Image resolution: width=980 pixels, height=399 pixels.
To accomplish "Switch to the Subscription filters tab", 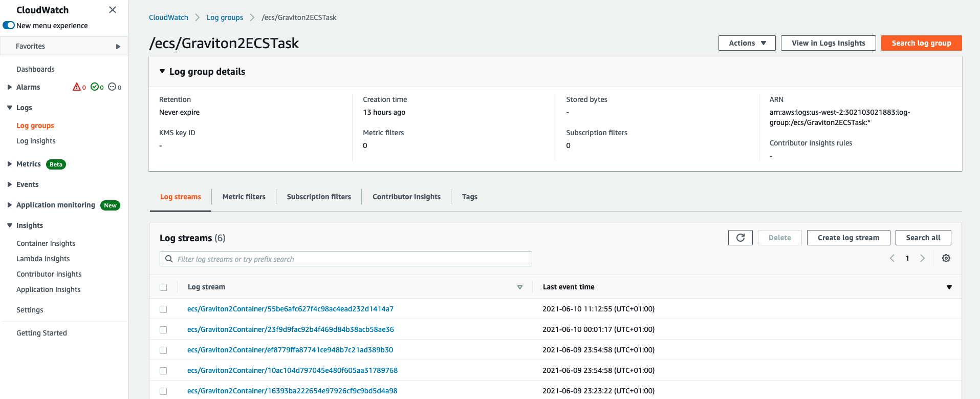I will click(319, 197).
